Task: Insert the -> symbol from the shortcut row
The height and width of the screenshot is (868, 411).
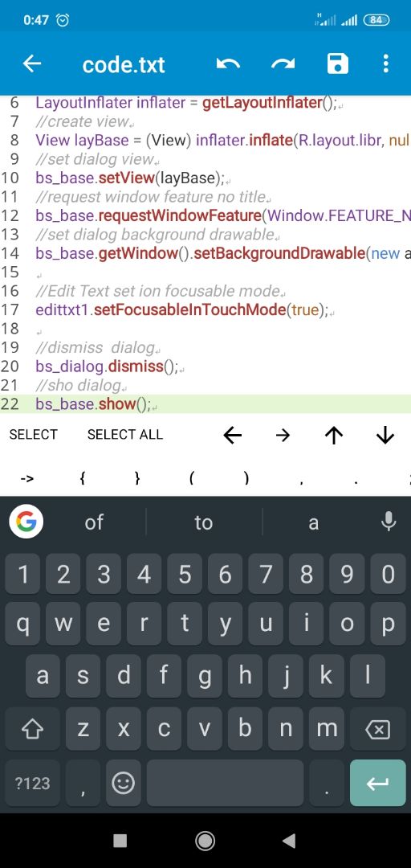Action: 26,478
